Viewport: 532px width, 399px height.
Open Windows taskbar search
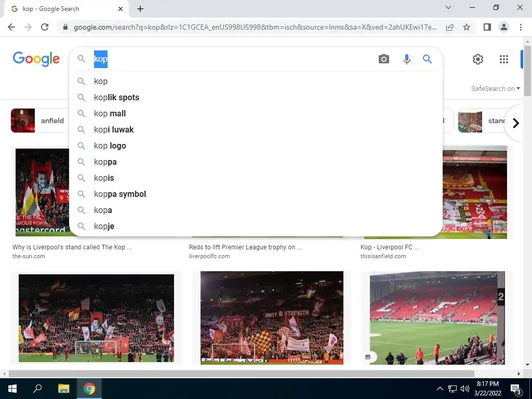click(37, 389)
